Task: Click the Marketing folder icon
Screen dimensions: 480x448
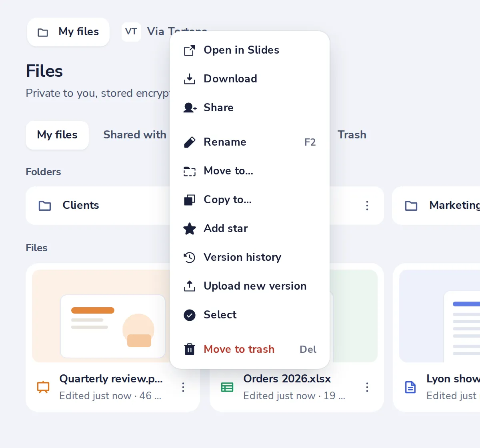Action: (411, 206)
